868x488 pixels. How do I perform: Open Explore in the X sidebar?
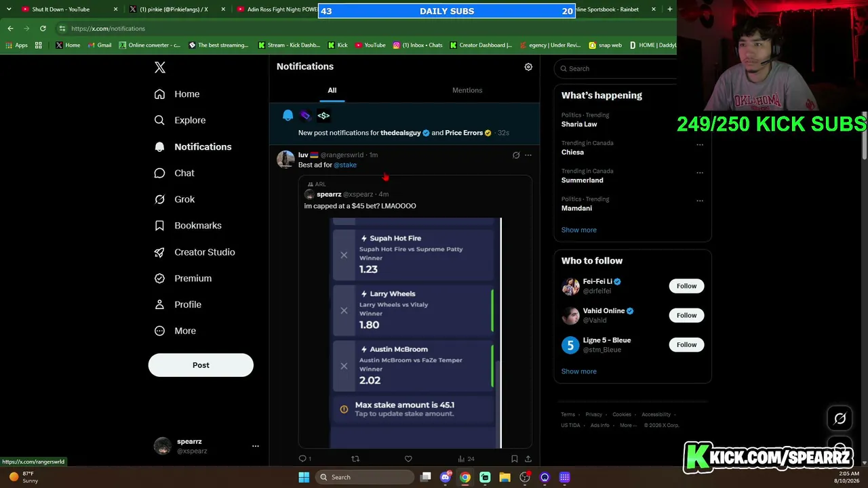(180, 120)
